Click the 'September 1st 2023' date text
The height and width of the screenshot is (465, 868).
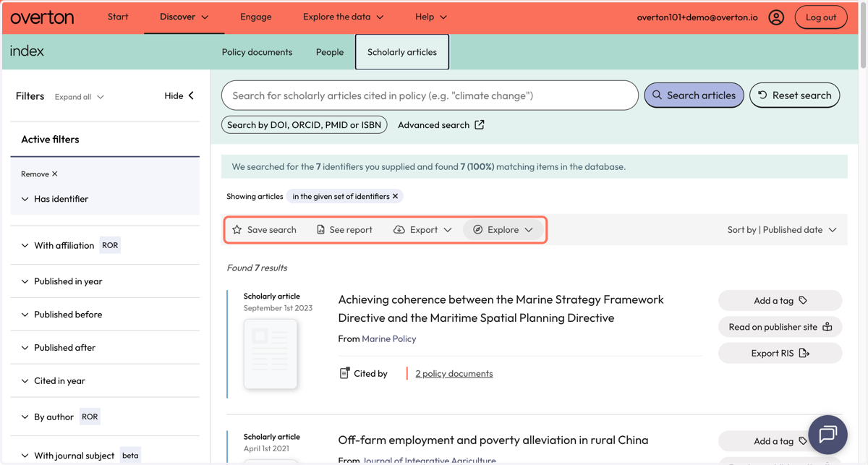[x=278, y=307]
